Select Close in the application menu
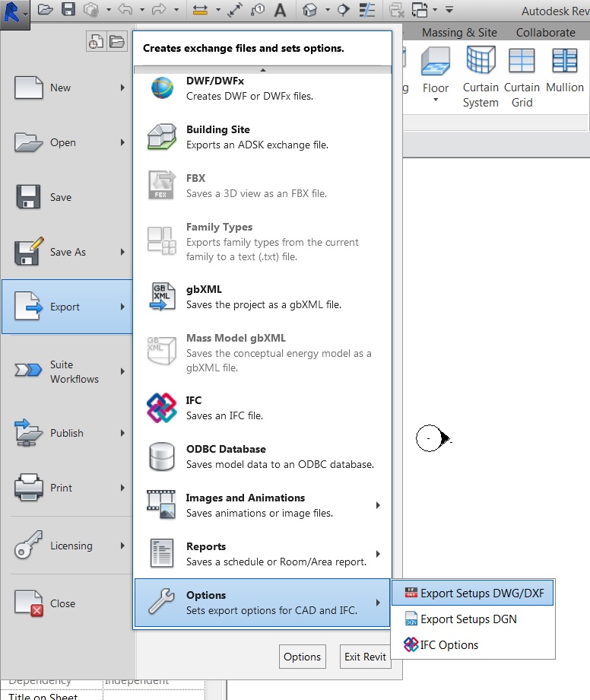The image size is (590, 700). (67, 603)
